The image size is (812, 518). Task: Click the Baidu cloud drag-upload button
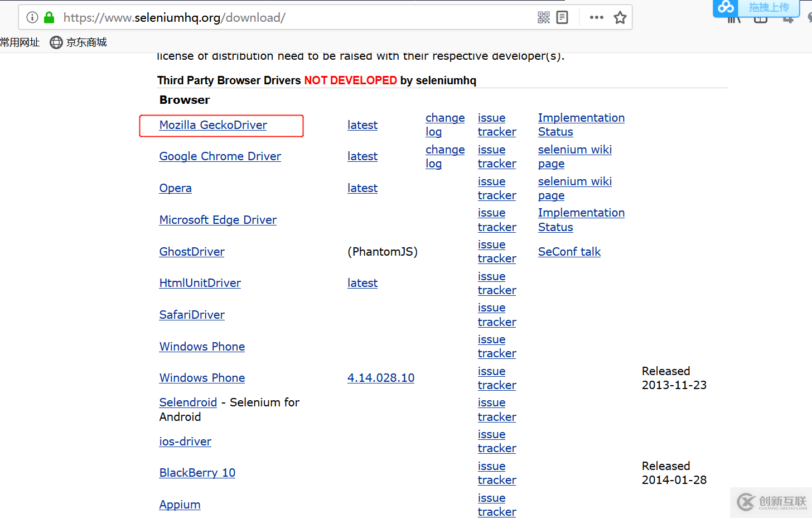[x=756, y=7]
